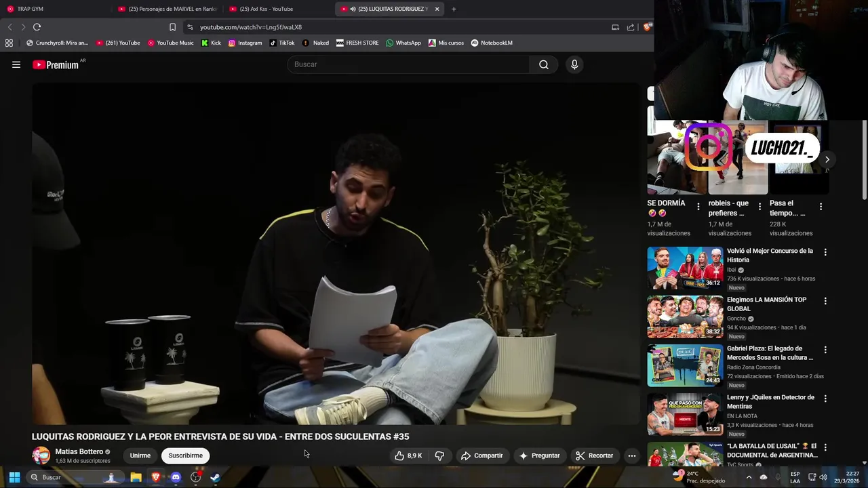Open options menu for Ibai video

[x=825, y=252]
